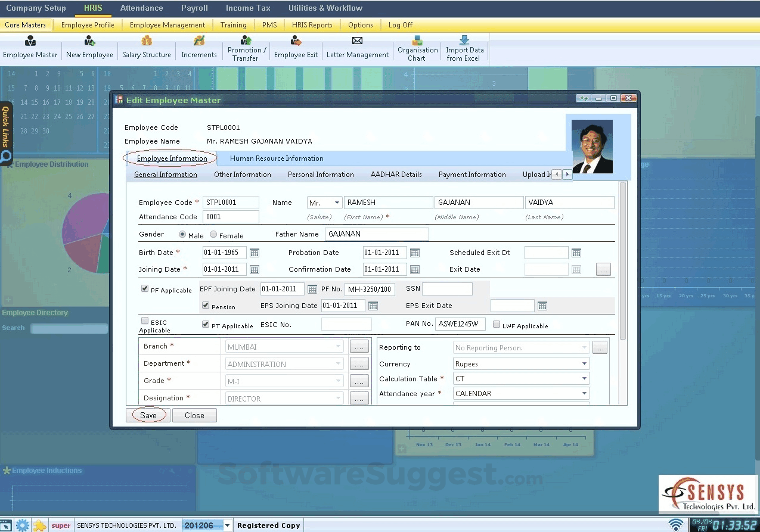760x532 pixels.
Task: Open the Birth Date calendar picker
Action: tap(255, 253)
